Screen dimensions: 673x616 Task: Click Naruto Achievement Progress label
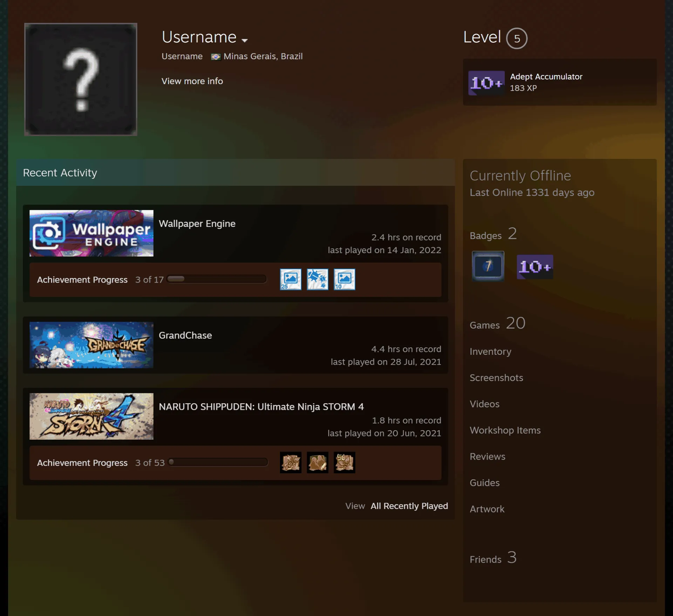(82, 463)
